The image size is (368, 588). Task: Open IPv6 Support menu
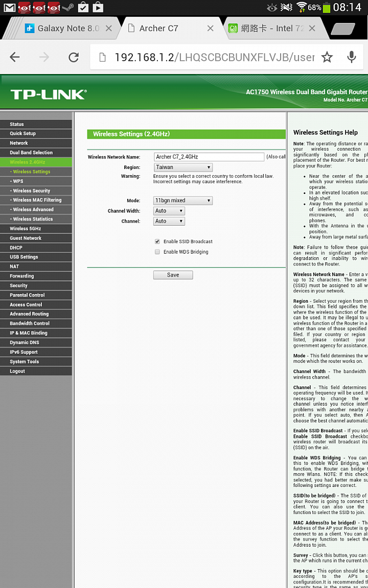pyautogui.click(x=36, y=352)
